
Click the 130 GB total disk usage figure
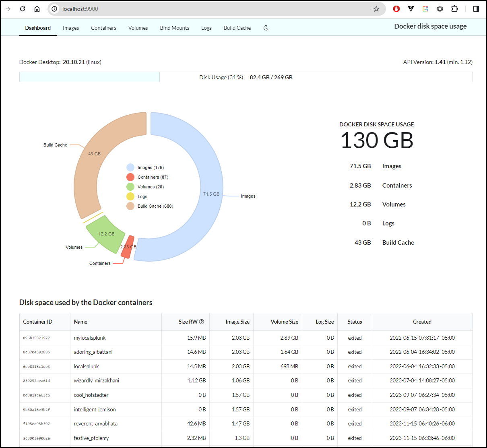point(377,140)
